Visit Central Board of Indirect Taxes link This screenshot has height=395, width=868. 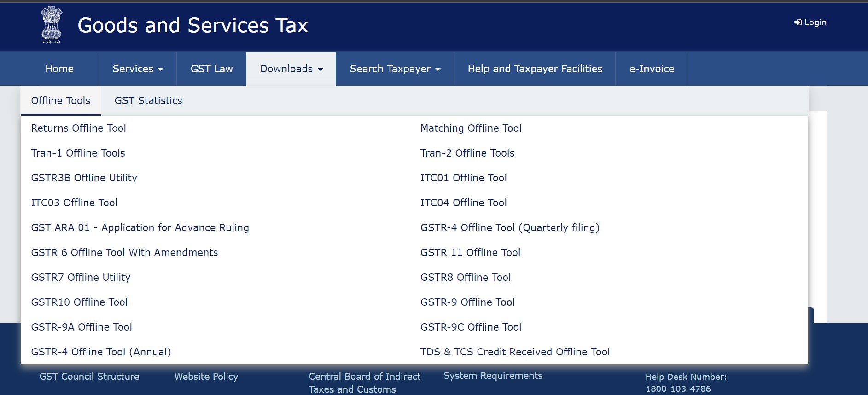365,383
